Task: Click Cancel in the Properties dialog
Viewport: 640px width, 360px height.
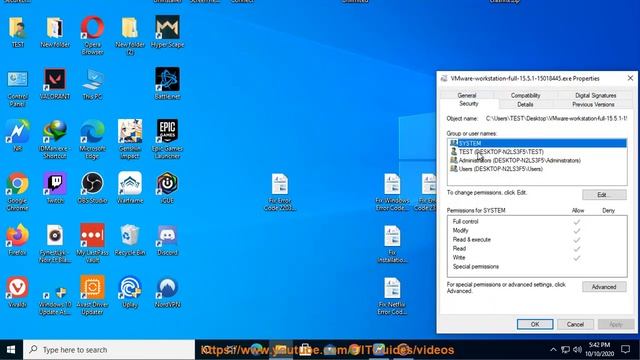Action: click(575, 324)
